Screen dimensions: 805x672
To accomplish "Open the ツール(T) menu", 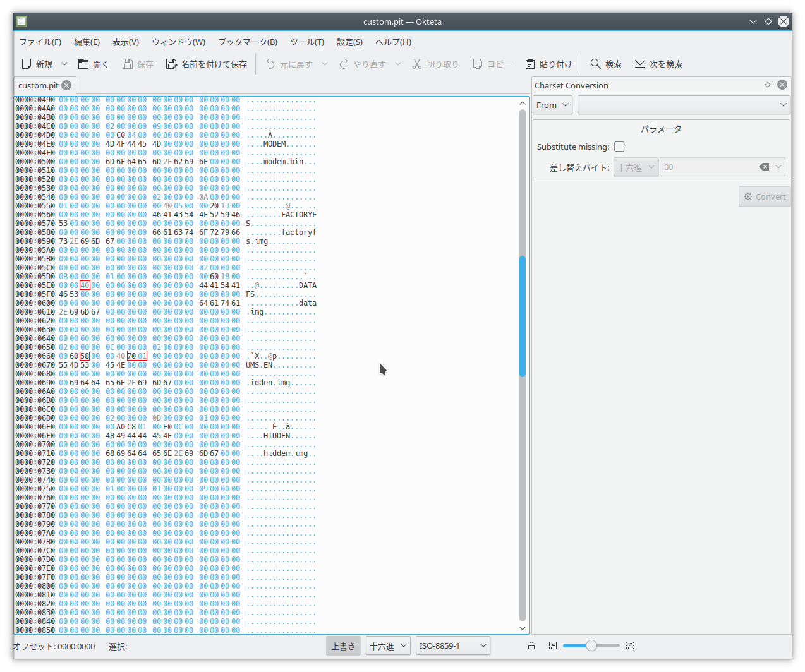I will [x=307, y=42].
